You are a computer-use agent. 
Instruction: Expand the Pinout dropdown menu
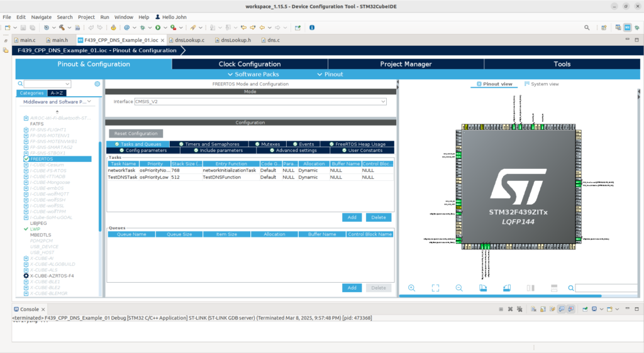pos(330,74)
